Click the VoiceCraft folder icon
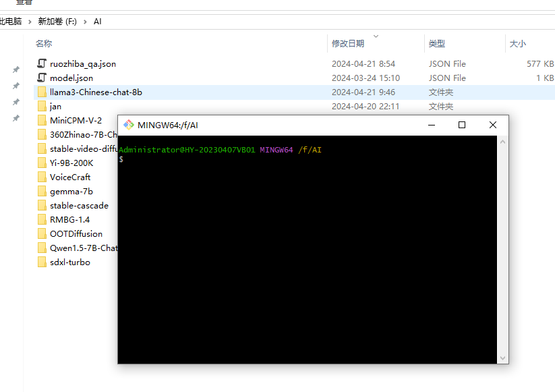The image size is (555, 392). pos(42,177)
